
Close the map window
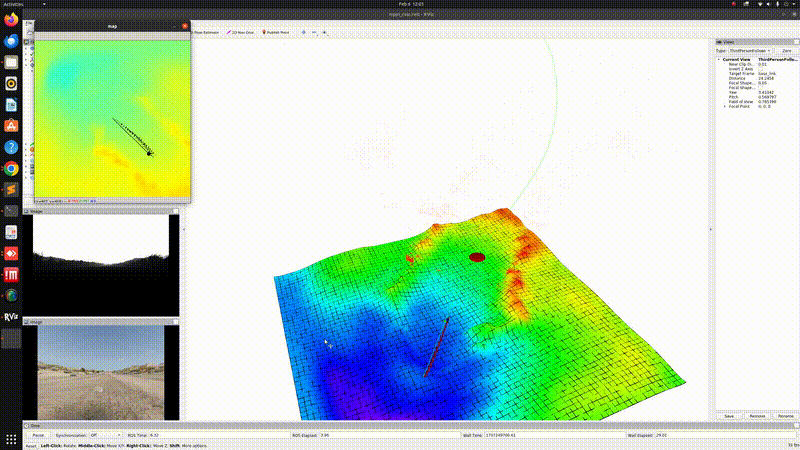tap(185, 26)
